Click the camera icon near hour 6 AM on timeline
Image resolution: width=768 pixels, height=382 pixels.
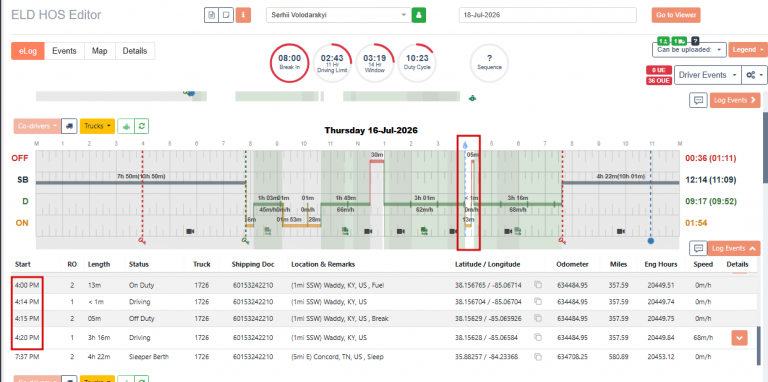click(x=190, y=231)
